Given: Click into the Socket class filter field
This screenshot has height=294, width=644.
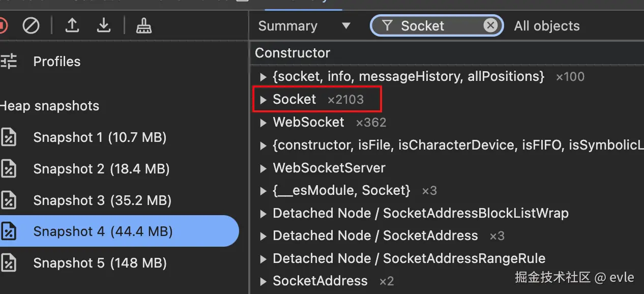Looking at the screenshot, I should (x=437, y=26).
